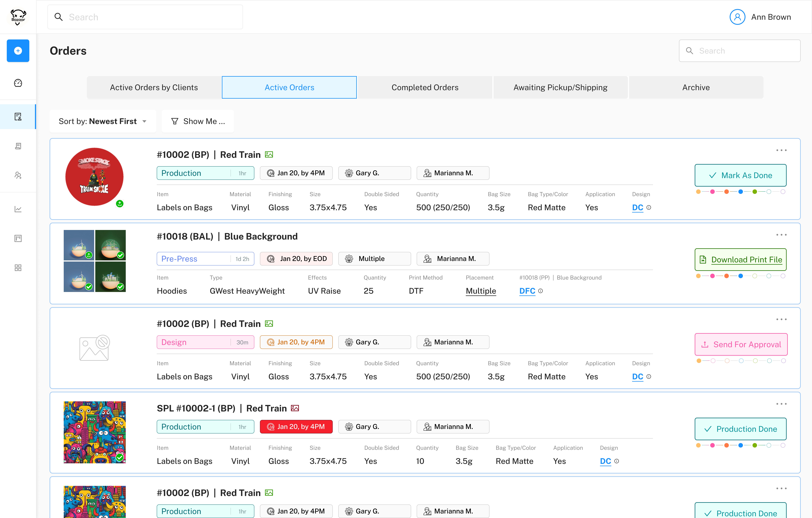Screen dimensions: 812x518
Task: Click the Orders page Search field
Action: pos(740,51)
